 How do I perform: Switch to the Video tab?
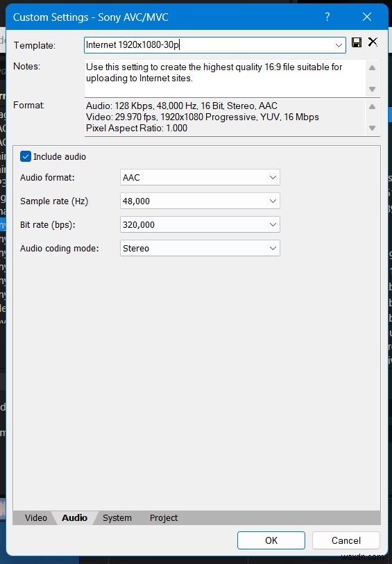pos(36,517)
